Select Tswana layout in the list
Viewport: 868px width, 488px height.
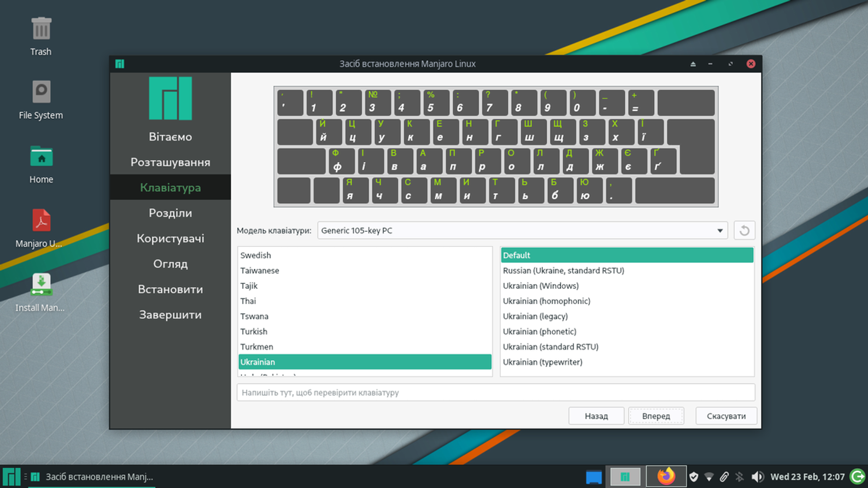click(365, 316)
